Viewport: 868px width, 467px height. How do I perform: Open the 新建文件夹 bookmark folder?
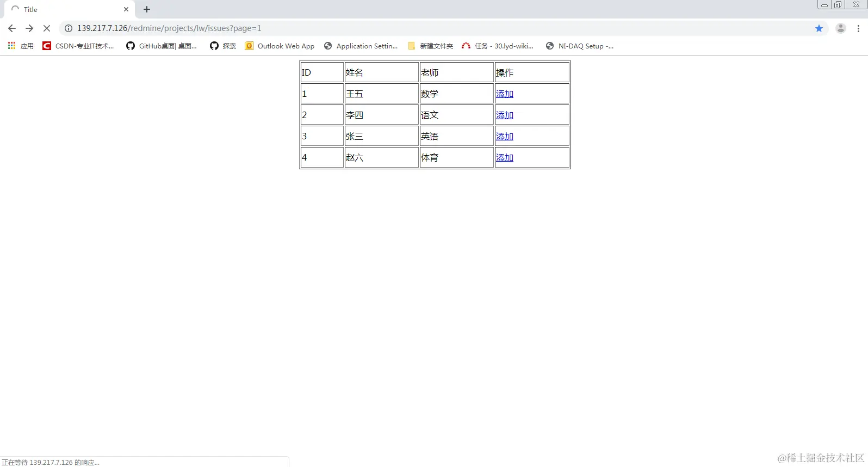tap(430, 46)
